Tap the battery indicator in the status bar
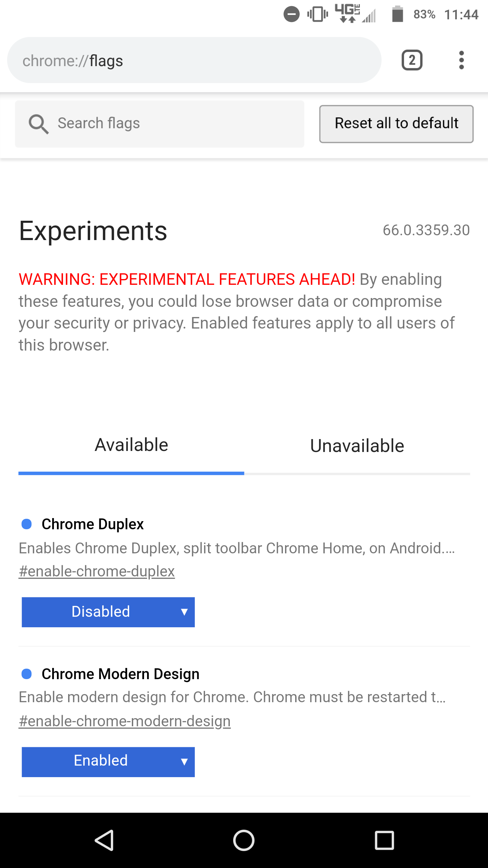This screenshot has width=488, height=868. [x=398, y=14]
